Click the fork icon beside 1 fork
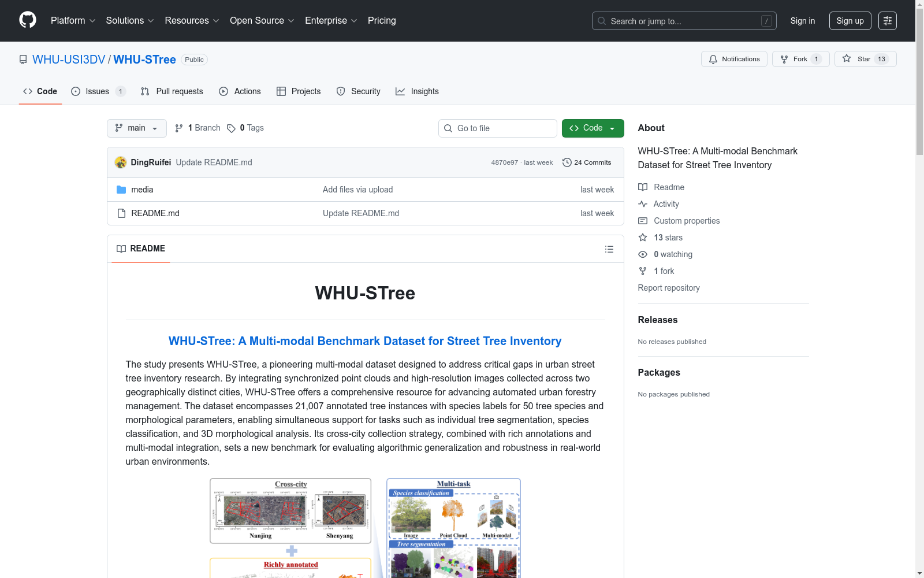924x578 pixels. pos(643,271)
